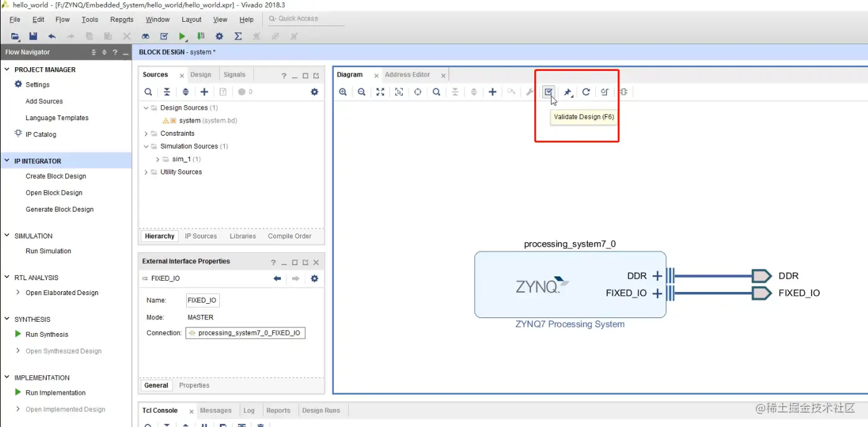Expand Open Elaborated Design chevron

pyautogui.click(x=17, y=293)
